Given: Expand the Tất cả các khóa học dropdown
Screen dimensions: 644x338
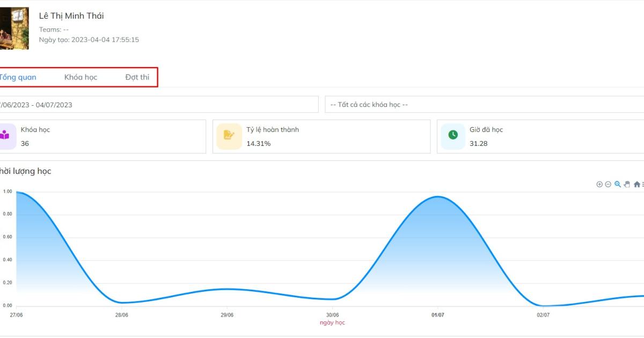Looking at the screenshot, I should pyautogui.click(x=483, y=105).
